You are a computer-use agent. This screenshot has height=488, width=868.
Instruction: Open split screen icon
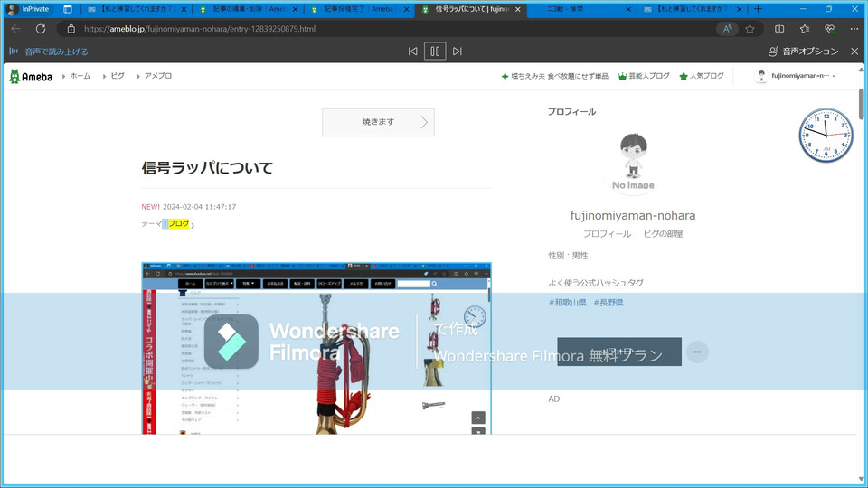pos(778,29)
